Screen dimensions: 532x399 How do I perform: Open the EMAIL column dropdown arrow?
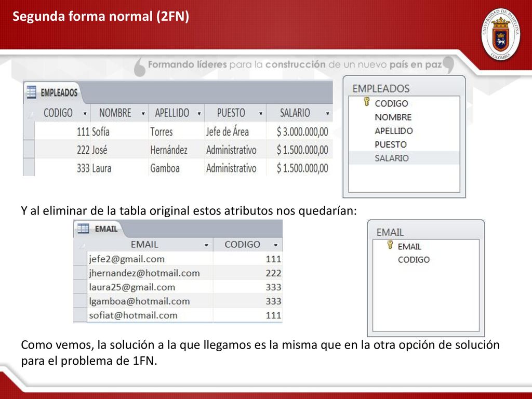coord(206,245)
